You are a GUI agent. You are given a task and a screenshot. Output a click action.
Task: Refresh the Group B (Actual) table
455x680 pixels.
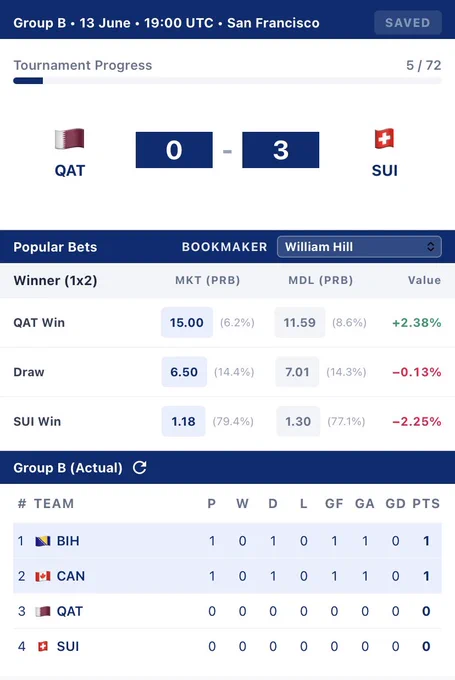[x=140, y=468]
